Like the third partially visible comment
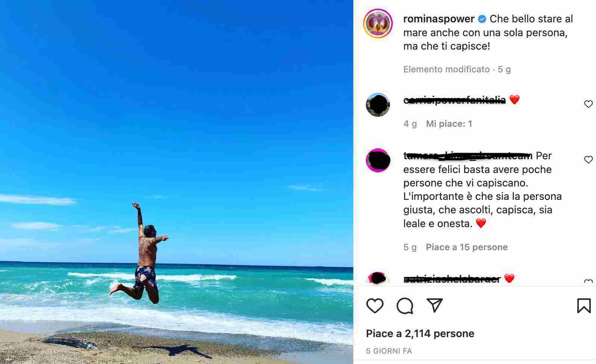 pyautogui.click(x=589, y=282)
